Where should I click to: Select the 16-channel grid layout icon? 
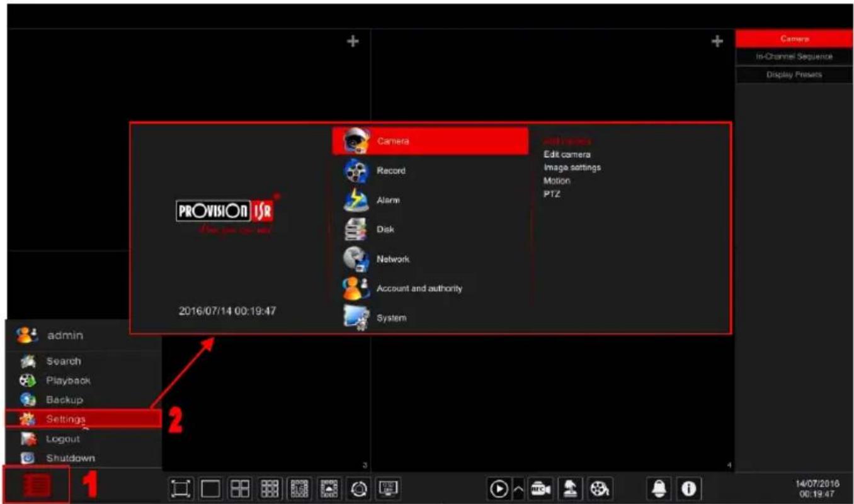coord(299,488)
